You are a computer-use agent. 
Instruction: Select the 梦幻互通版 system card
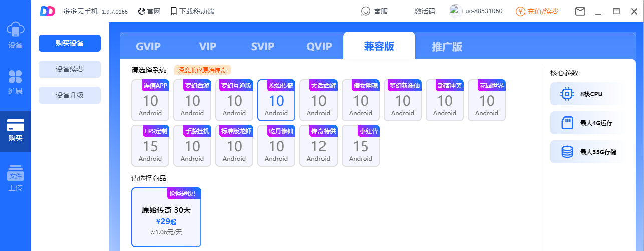point(234,100)
